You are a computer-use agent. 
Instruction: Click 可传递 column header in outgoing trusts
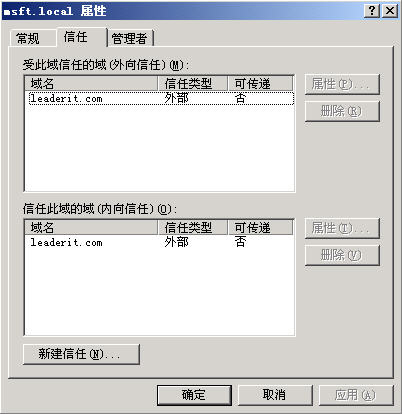[260, 83]
